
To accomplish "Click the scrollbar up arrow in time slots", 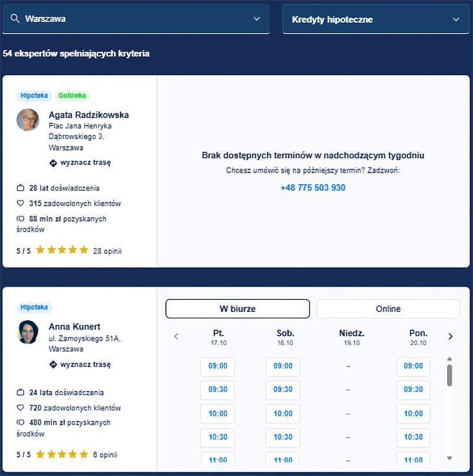I will 450,359.
